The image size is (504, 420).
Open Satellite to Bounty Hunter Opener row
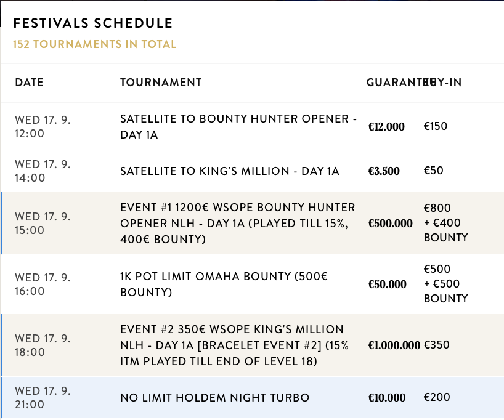[x=238, y=126]
